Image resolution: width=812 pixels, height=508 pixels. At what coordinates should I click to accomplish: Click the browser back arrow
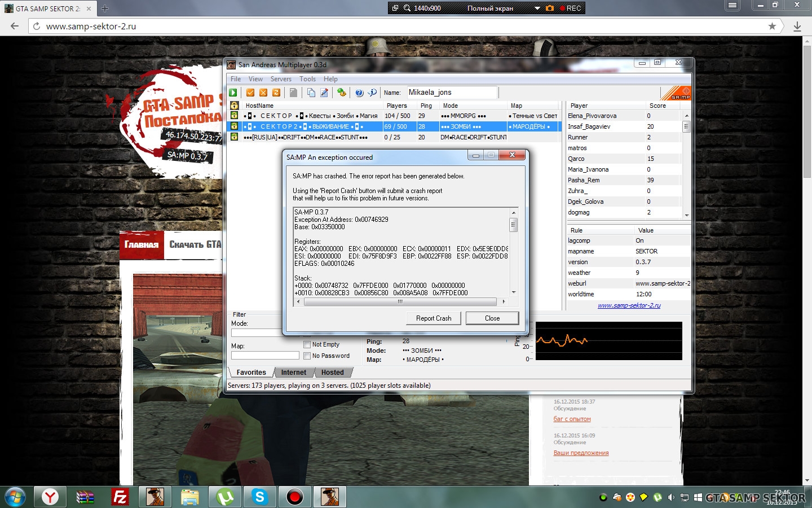[15, 26]
